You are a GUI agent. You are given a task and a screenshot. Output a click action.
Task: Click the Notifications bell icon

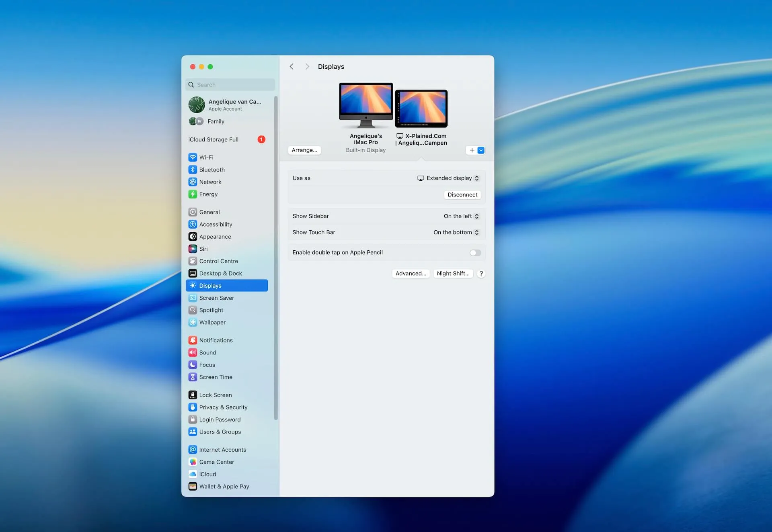pyautogui.click(x=193, y=340)
